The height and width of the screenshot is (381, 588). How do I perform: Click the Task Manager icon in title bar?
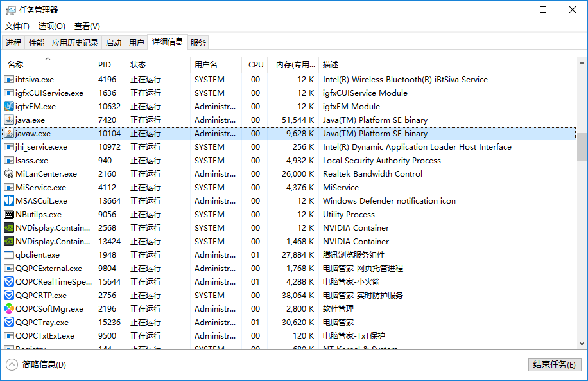(x=12, y=10)
